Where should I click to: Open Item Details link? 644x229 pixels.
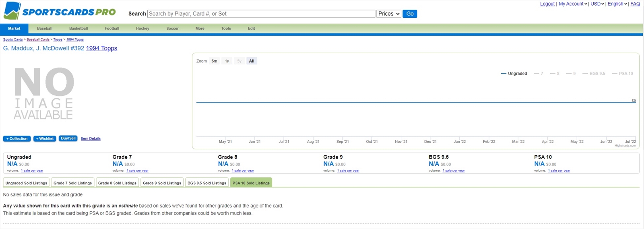(x=91, y=138)
